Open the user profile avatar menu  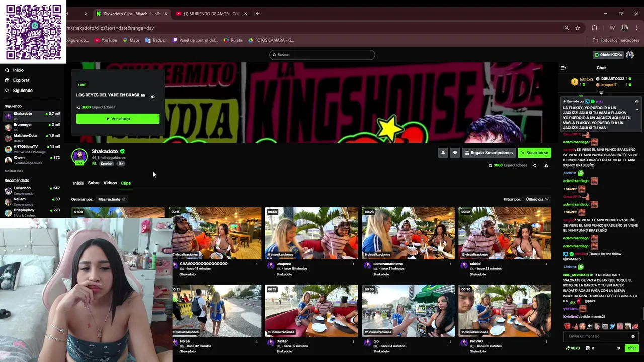(x=630, y=55)
